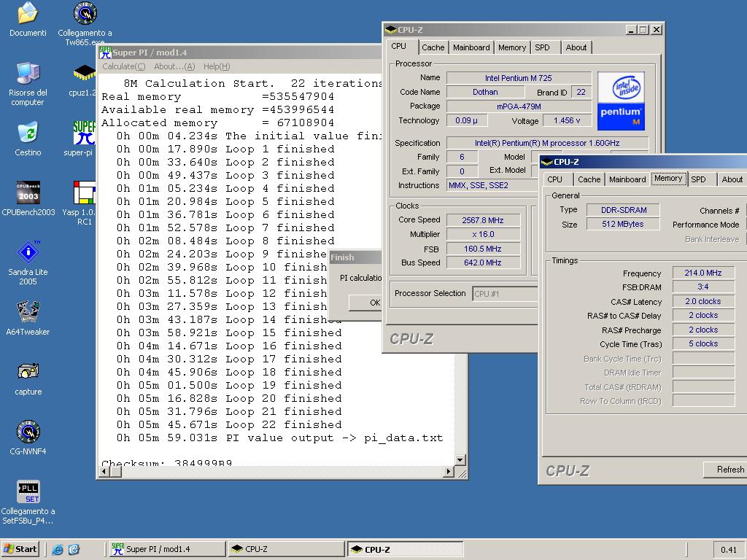The image size is (747, 560).
Task: Open the capture camera desktop icon
Action: pos(28,372)
